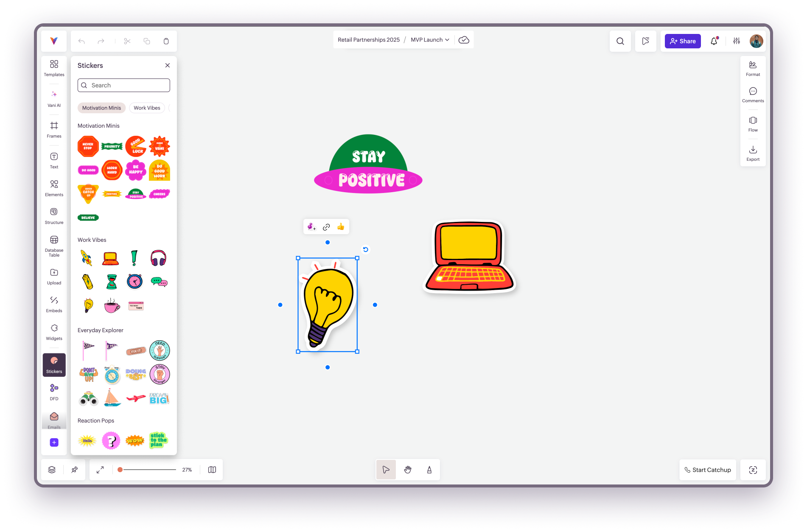Add the Be Happy sticker
807x532 pixels.
click(x=136, y=170)
